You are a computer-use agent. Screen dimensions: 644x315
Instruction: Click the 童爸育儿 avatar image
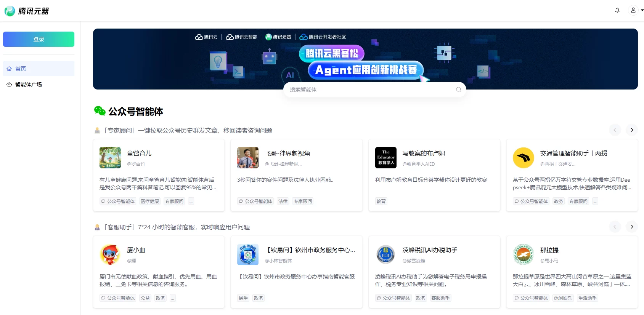(x=110, y=158)
